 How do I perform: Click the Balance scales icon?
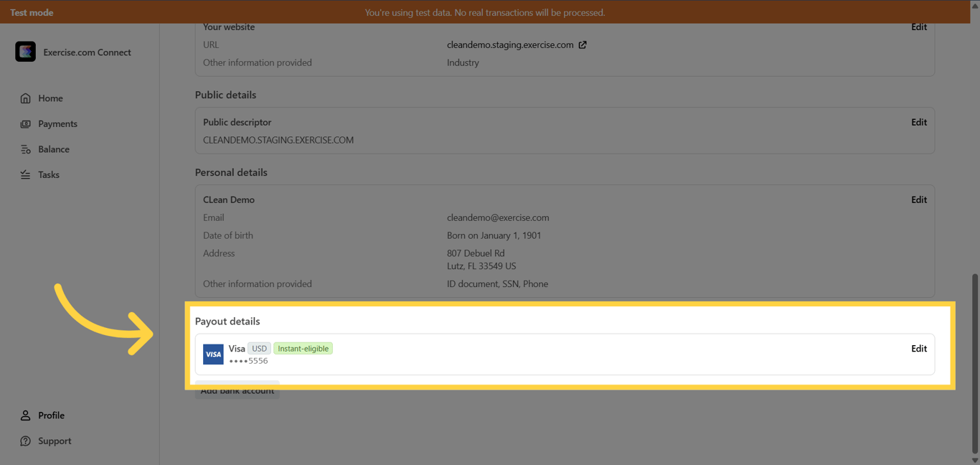coord(26,149)
